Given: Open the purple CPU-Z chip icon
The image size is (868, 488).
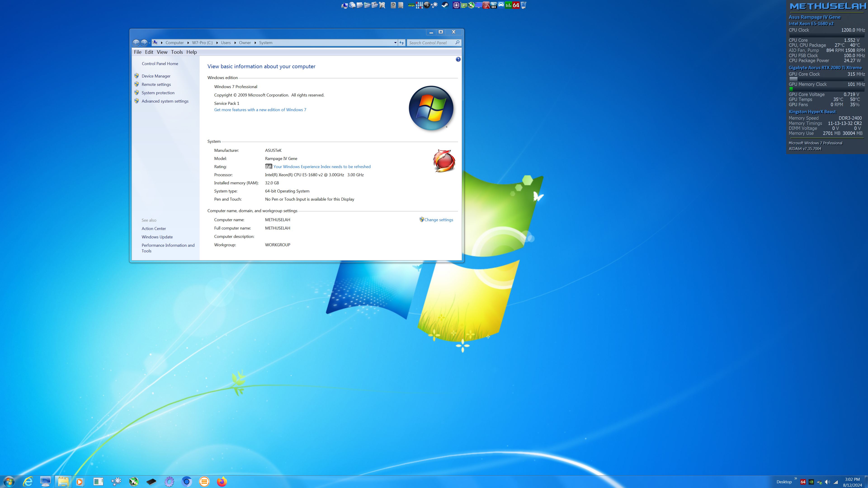Looking at the screenshot, I should pyautogui.click(x=456, y=5).
